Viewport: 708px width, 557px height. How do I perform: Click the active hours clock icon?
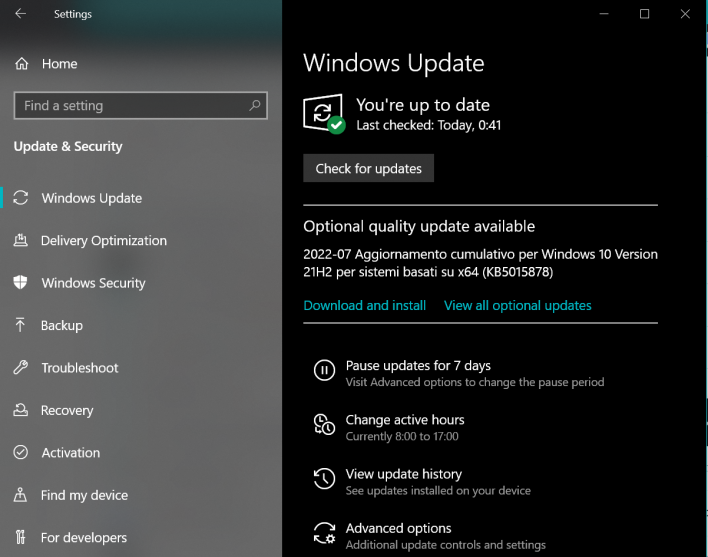(324, 424)
